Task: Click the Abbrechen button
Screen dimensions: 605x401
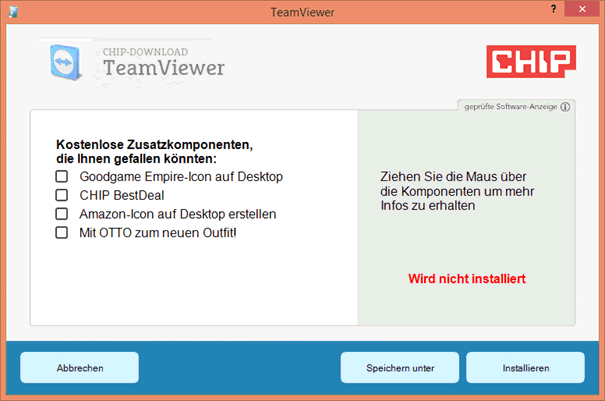Action: (79, 367)
